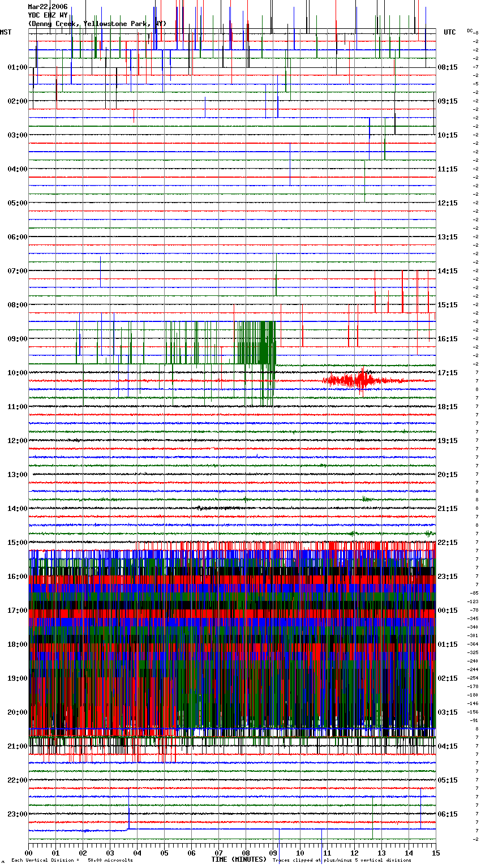Click the 01:00 MST time label
Viewport: 481px width, 868px height.
click(x=17, y=67)
